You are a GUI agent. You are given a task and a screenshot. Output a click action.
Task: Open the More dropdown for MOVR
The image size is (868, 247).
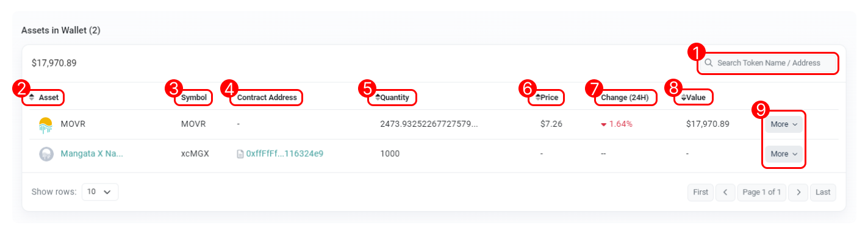(784, 124)
